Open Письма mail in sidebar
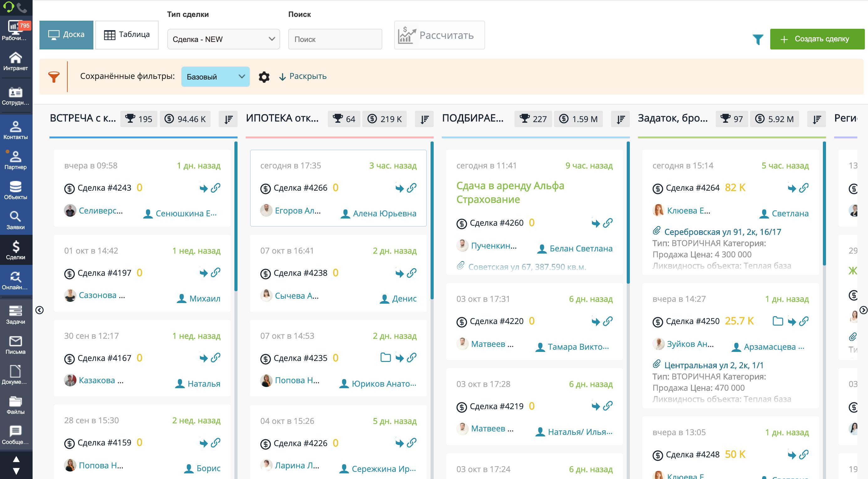Screen dimensions: 868x479 [15, 345]
